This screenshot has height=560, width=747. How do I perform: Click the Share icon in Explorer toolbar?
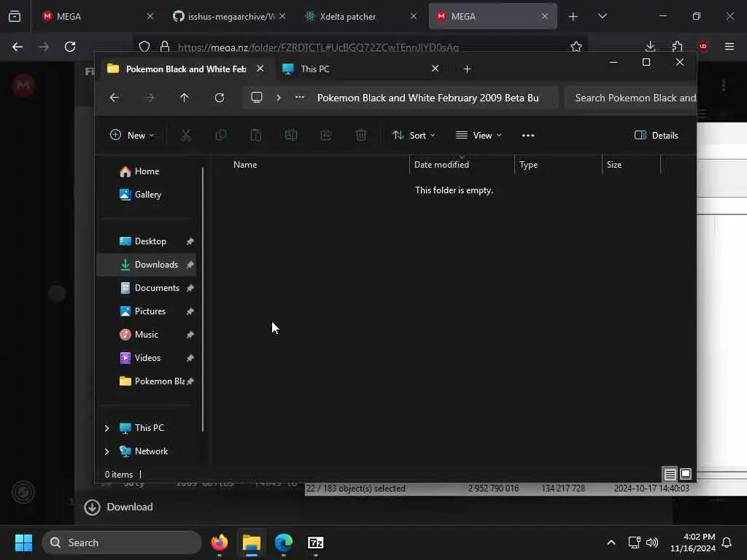pos(326,135)
